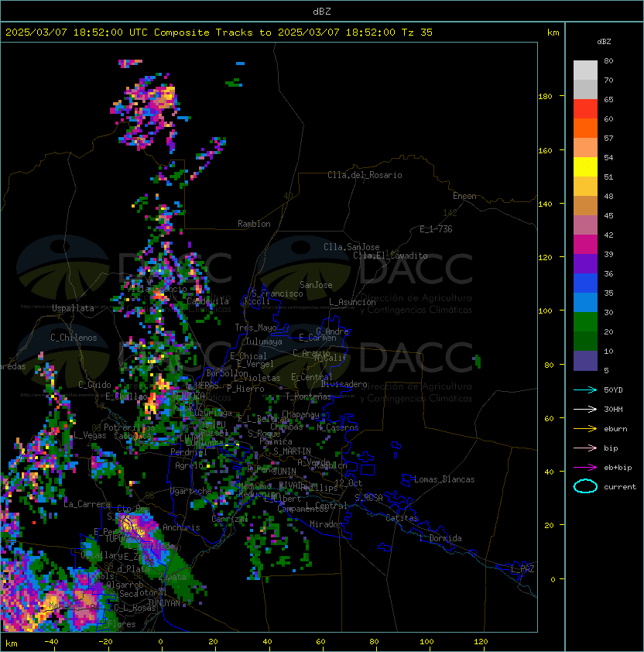Image resolution: width=644 pixels, height=652 pixels.
Task: Select the 'Carrizal' place label
Action: point(229,519)
